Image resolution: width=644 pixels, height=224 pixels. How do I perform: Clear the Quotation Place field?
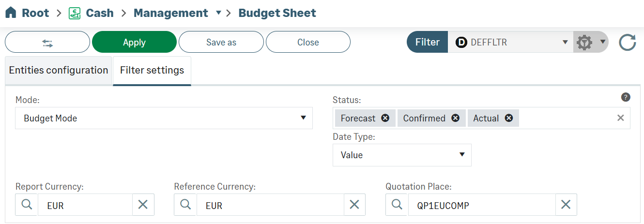pyautogui.click(x=566, y=205)
